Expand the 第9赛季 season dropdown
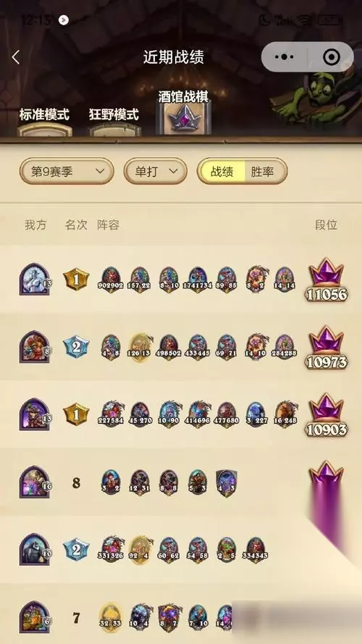Viewport: 362px width, 644px height. [67, 171]
